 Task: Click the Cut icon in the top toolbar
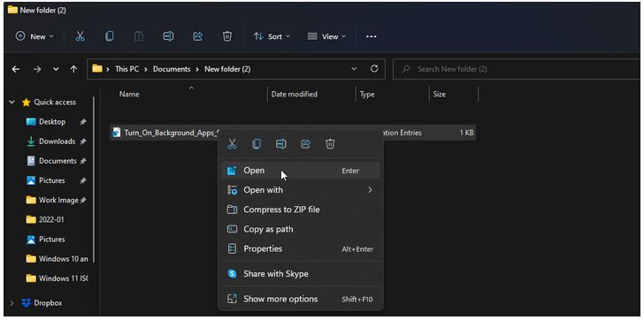pos(80,36)
